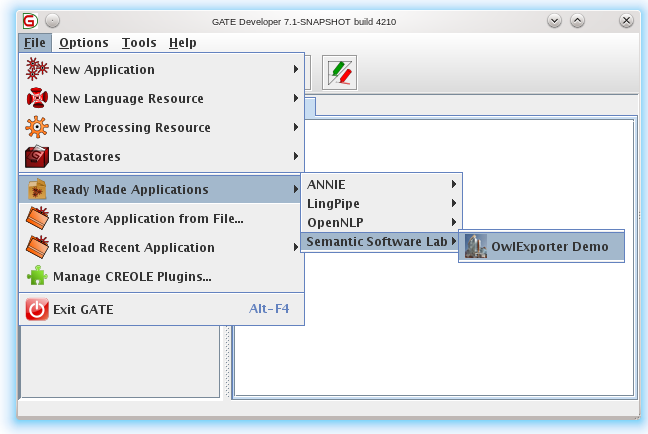This screenshot has height=434, width=648.
Task: Click the GATE logo in title bar
Action: tap(30, 21)
